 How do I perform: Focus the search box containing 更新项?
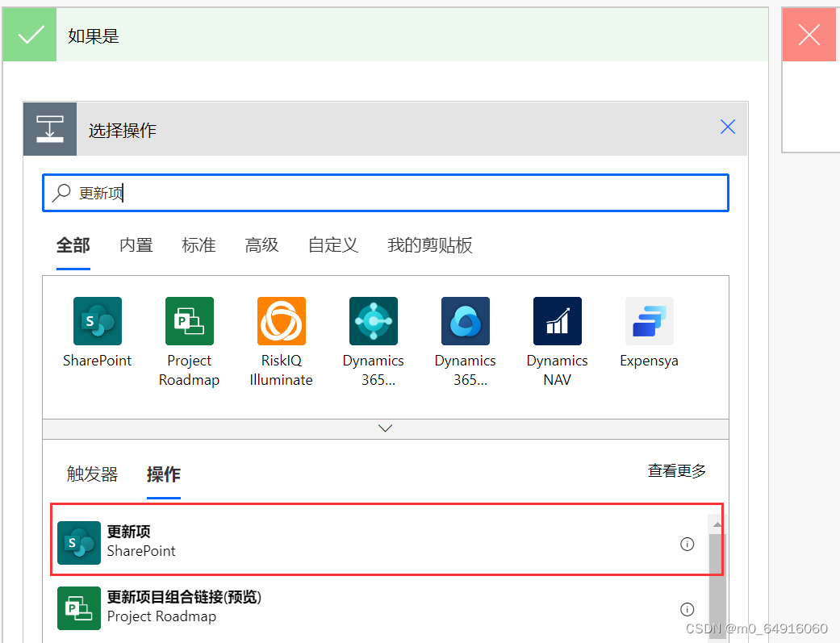(x=386, y=193)
